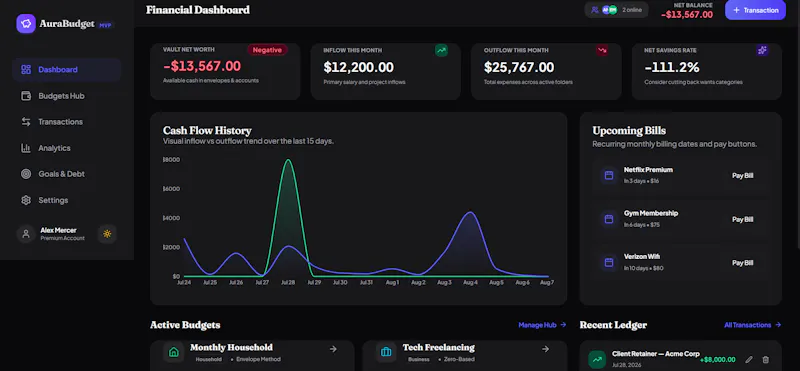
Task: Open Budgets Hub in the sidebar
Action: [66, 96]
